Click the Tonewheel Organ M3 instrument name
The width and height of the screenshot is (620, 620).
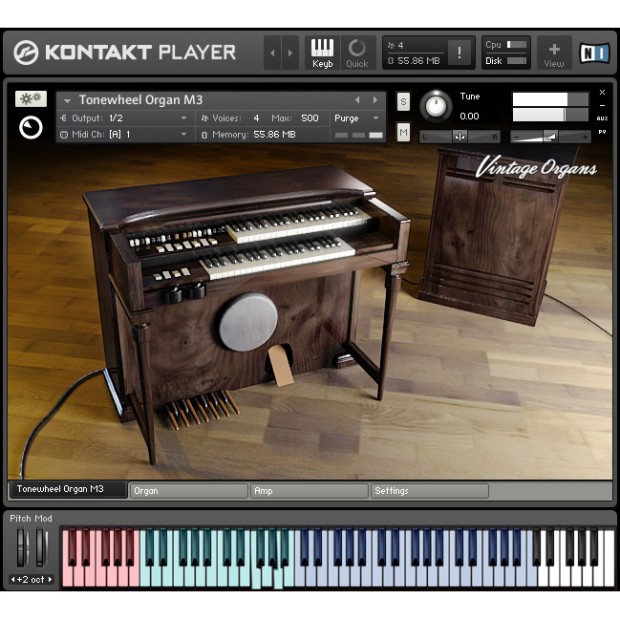pos(141,100)
